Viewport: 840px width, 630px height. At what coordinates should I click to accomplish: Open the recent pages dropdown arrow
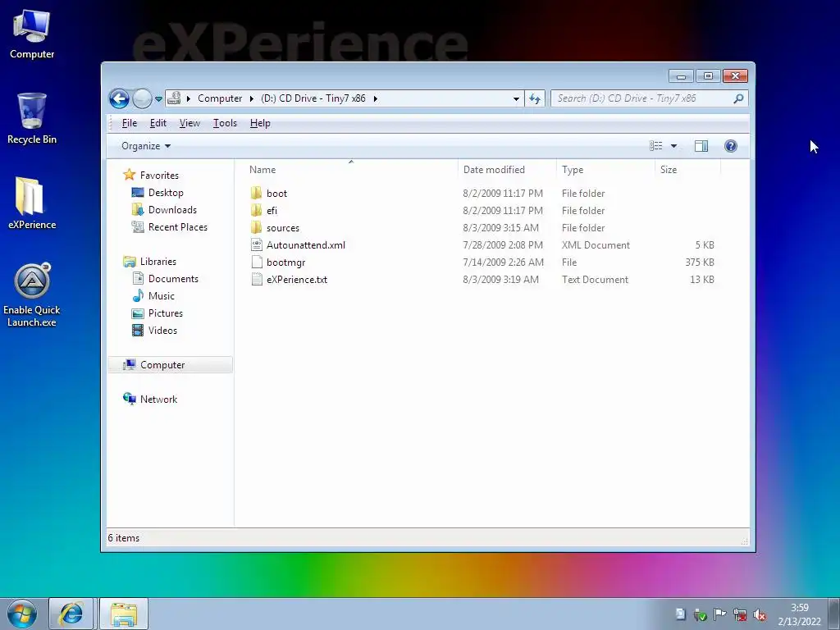click(158, 98)
